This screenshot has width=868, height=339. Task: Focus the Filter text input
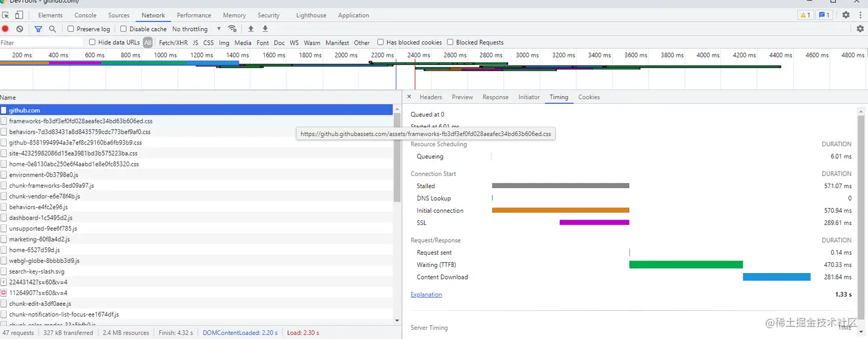tap(41, 42)
